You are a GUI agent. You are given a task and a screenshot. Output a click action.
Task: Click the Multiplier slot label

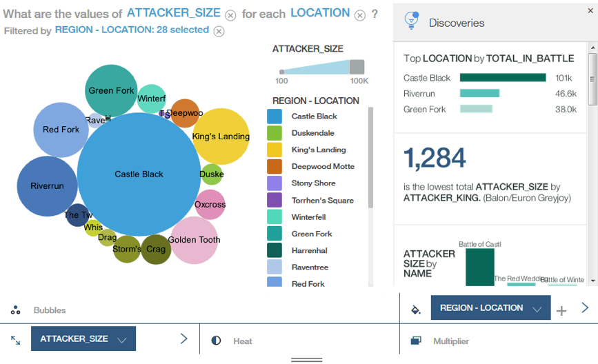(x=451, y=341)
